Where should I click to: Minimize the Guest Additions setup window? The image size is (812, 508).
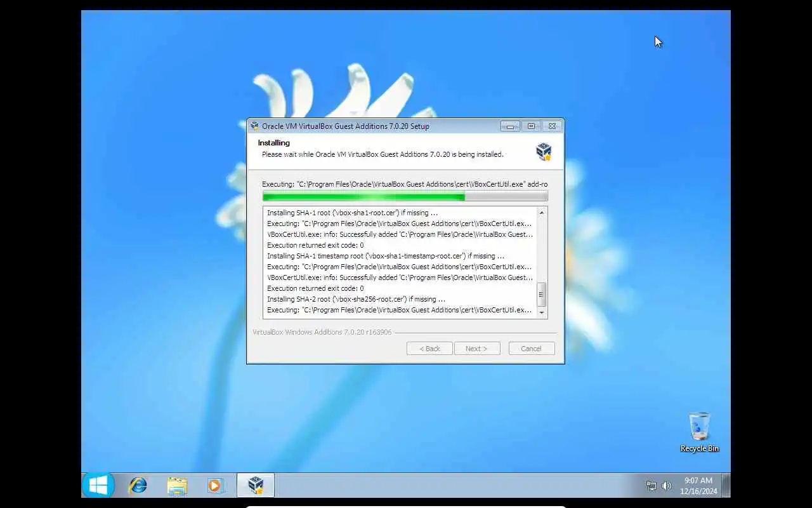coord(510,126)
